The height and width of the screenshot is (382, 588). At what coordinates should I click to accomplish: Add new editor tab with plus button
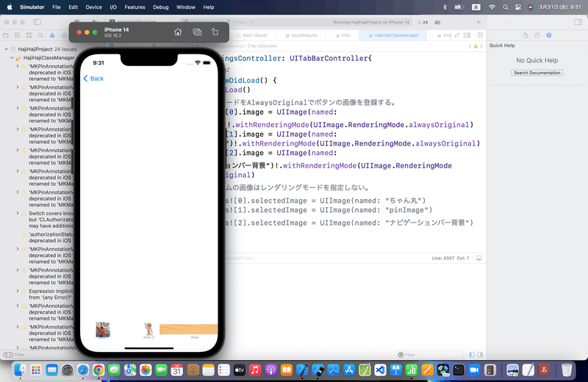pos(478,22)
